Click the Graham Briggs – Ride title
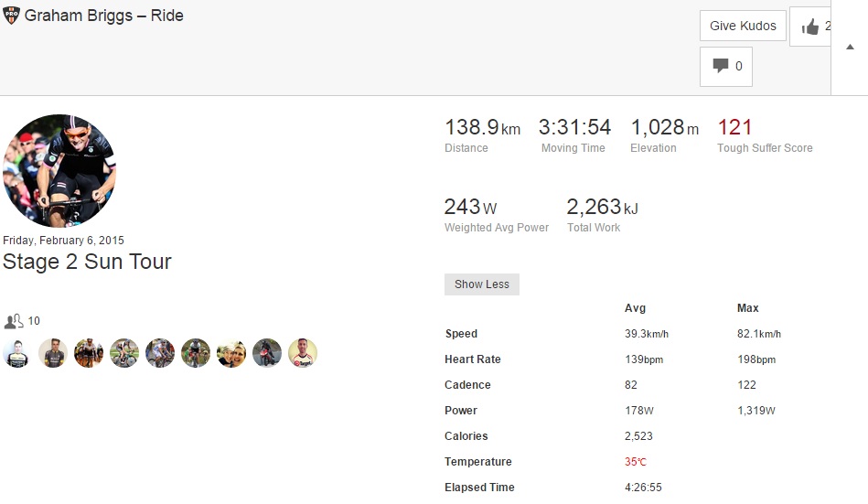Screen dimensions: 868x504 pos(104,16)
